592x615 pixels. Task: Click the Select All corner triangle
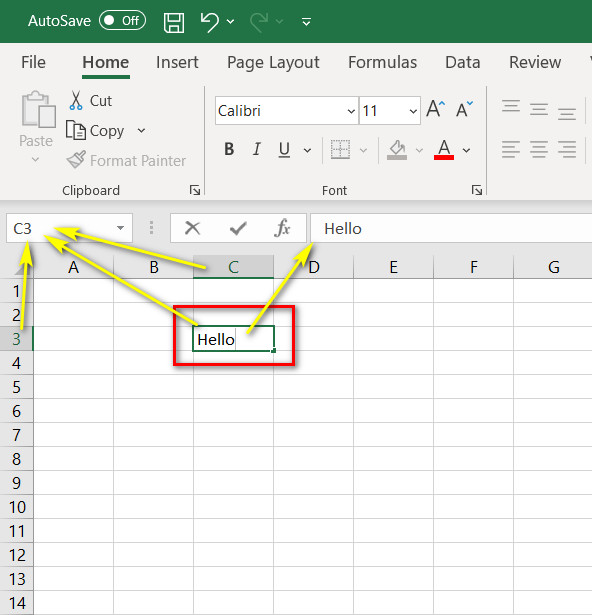23,268
